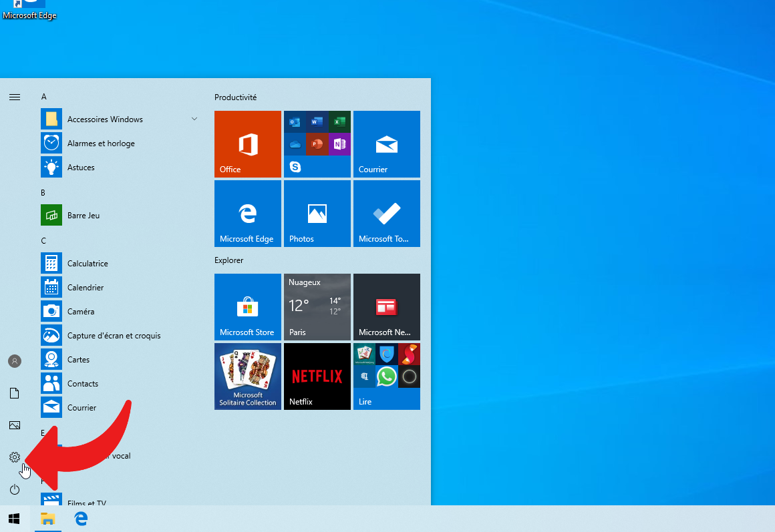Open the Photos tile
Image resolution: width=775 pixels, height=532 pixels.
(317, 214)
